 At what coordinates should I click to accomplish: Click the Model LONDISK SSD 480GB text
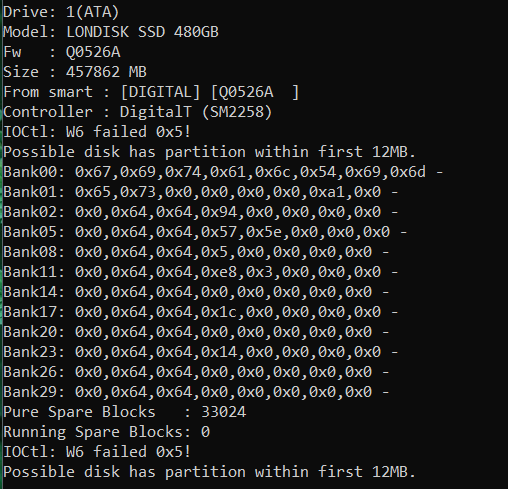tap(111, 32)
